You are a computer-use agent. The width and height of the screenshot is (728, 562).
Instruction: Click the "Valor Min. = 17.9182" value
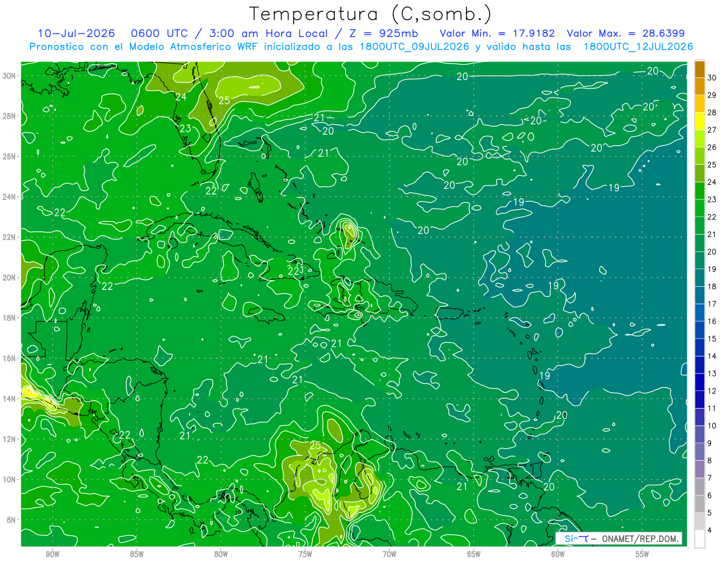point(497,33)
